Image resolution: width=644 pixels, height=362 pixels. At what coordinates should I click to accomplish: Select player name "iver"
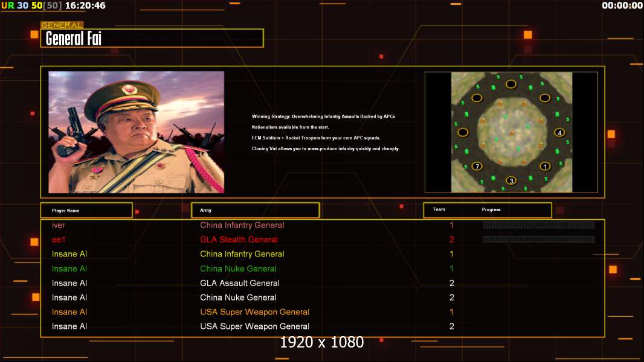coord(59,225)
